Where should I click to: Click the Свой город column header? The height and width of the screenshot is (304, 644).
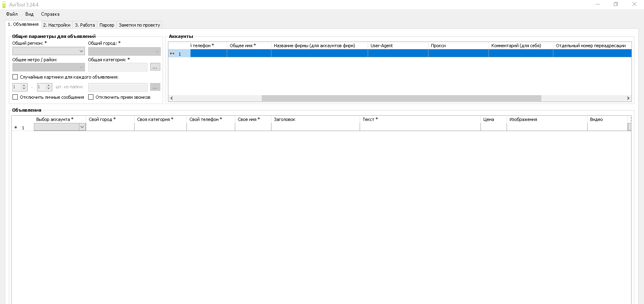point(110,119)
